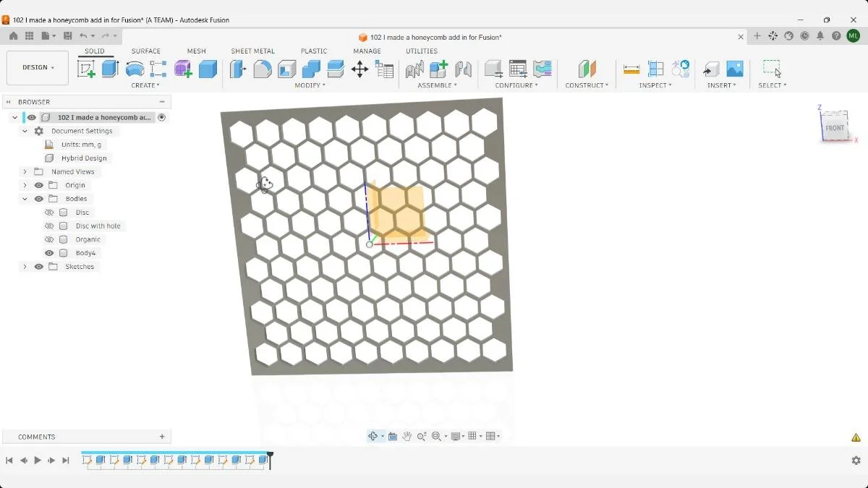Click the timeline end marker
The height and width of the screenshot is (488, 868).
click(270, 459)
